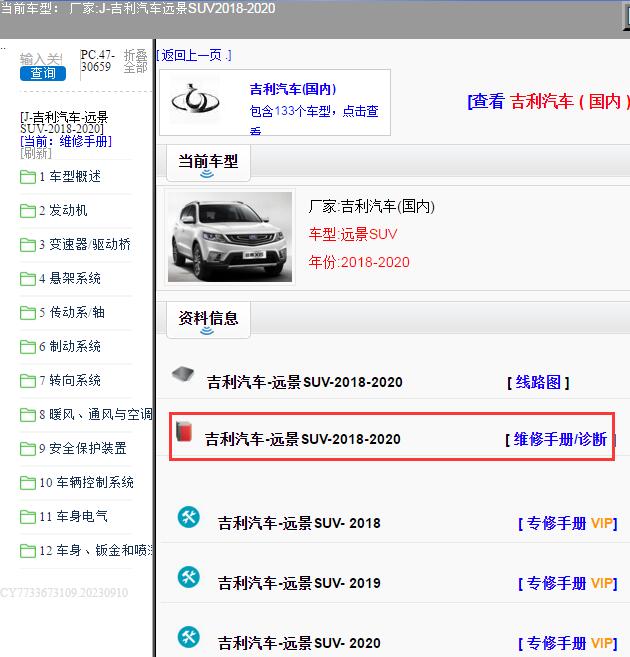This screenshot has width=630, height=657.
Task: Open folder icon for 8 暖风、通风与空调
Action: click(28, 415)
